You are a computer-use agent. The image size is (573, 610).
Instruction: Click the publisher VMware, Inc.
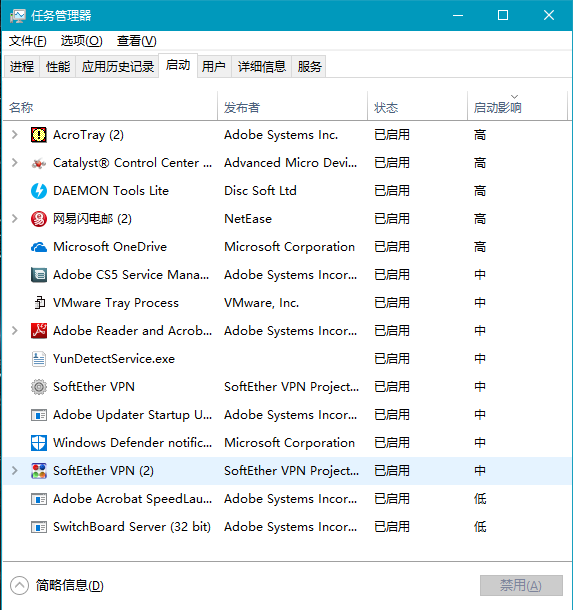coord(261,303)
